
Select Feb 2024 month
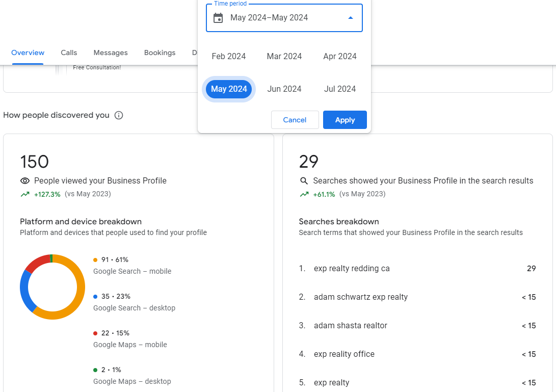click(x=229, y=57)
